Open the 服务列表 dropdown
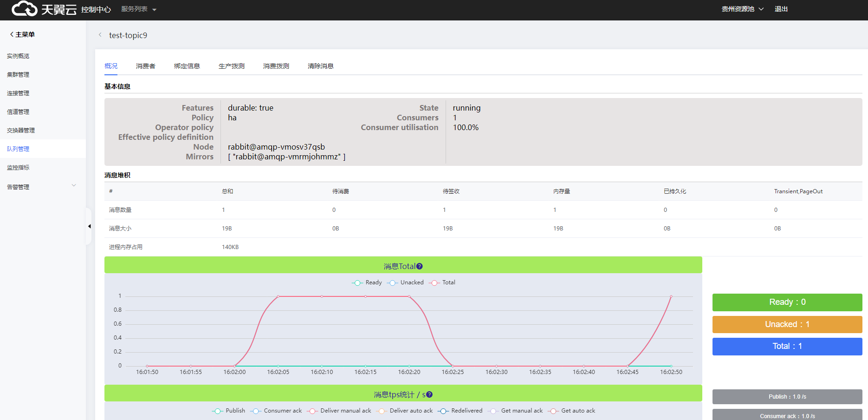This screenshot has height=420, width=868. 138,9
